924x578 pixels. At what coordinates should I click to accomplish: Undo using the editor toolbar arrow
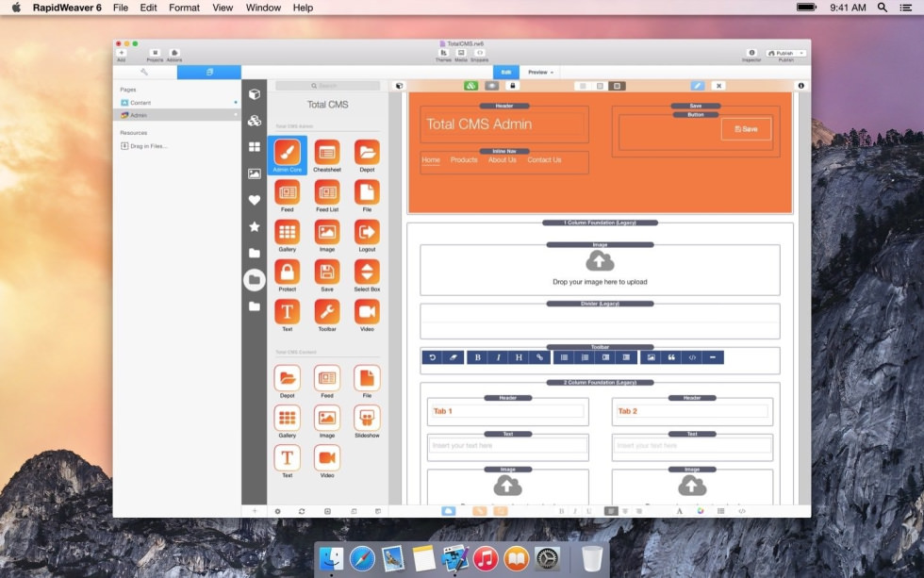(432, 357)
